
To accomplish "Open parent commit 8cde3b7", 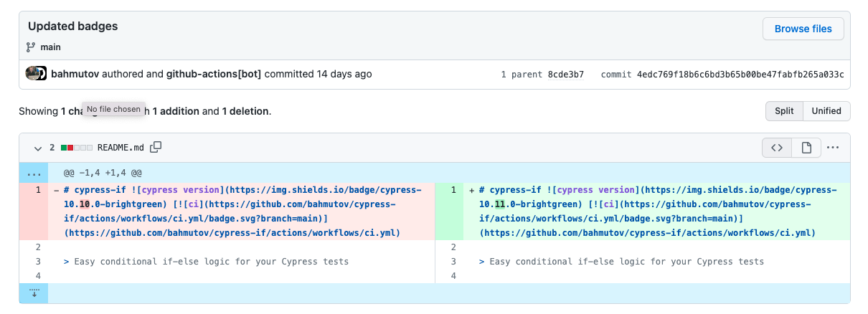I will point(566,75).
